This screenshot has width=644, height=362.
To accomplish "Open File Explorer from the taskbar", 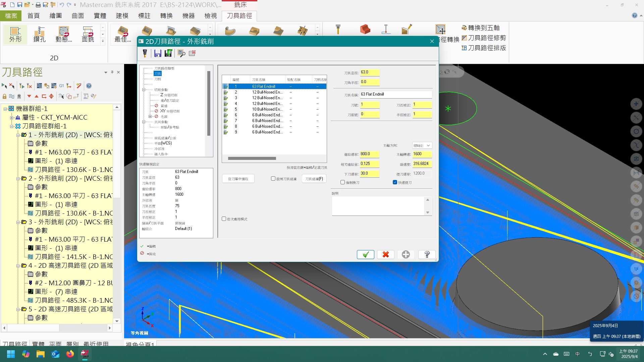I will point(41,354).
